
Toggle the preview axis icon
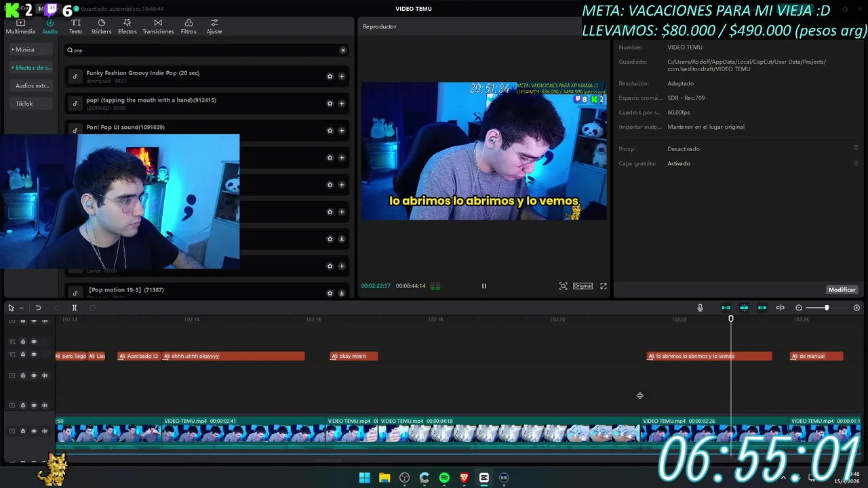[780, 308]
